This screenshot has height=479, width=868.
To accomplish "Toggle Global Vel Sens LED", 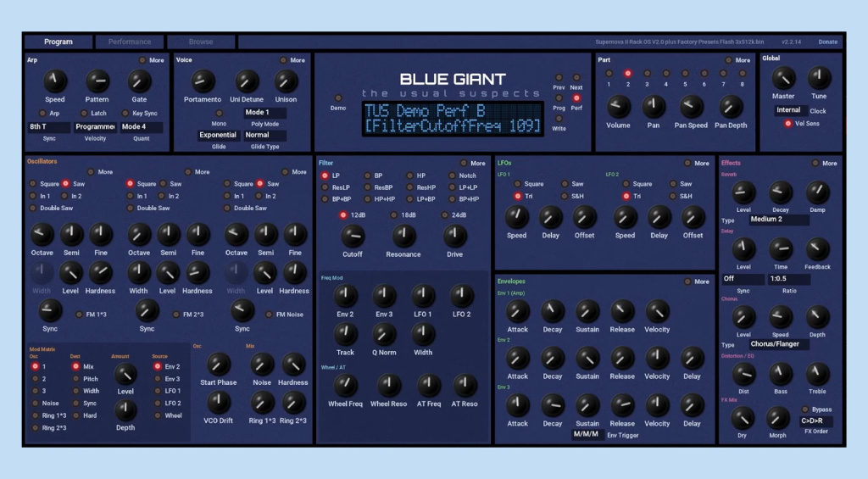I will [787, 124].
